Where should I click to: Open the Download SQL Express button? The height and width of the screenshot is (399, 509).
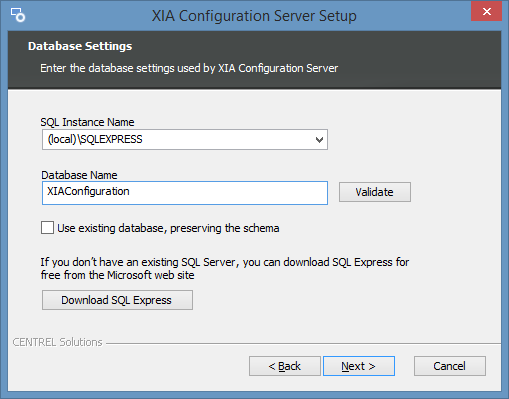117,300
